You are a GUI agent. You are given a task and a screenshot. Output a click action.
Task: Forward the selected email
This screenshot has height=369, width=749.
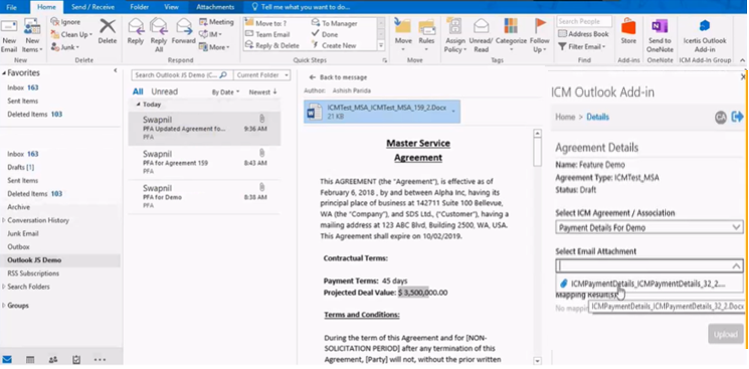pos(184,33)
